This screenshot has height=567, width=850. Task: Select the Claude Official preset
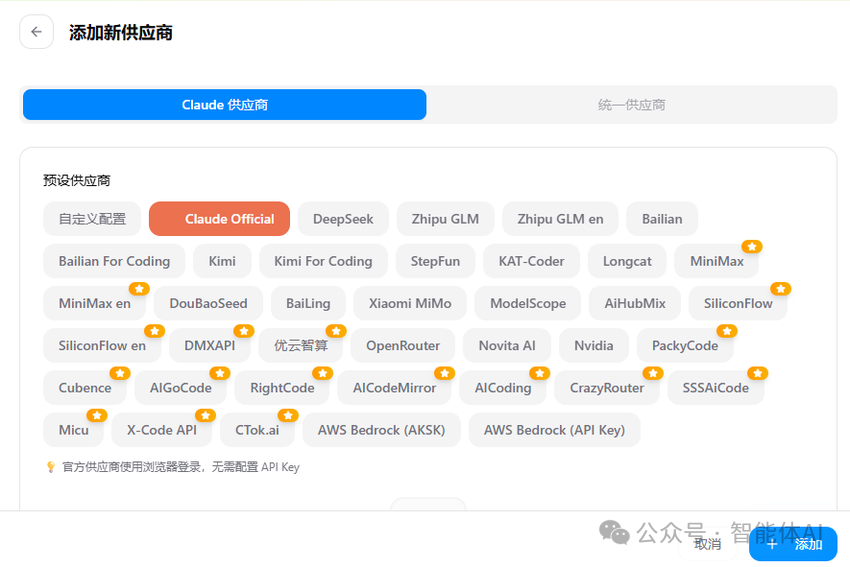tap(220, 219)
